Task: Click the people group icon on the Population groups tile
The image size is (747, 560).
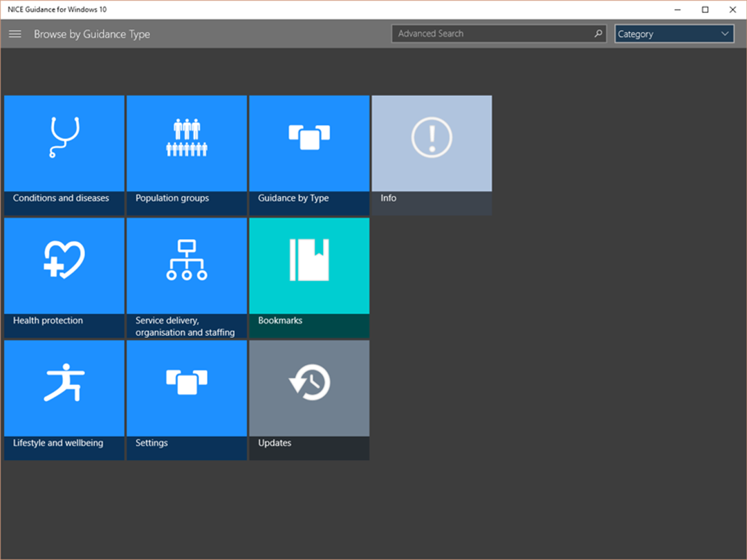Action: coord(187,137)
